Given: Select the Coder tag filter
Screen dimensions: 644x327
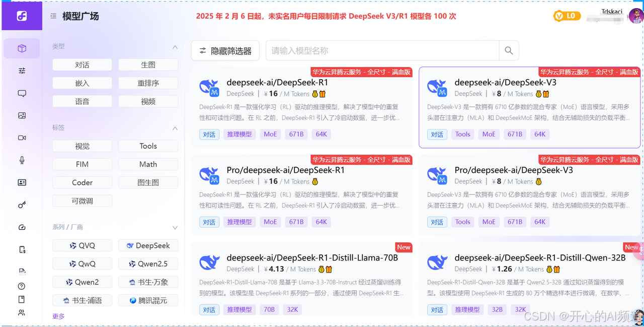Looking at the screenshot, I should pos(82,182).
